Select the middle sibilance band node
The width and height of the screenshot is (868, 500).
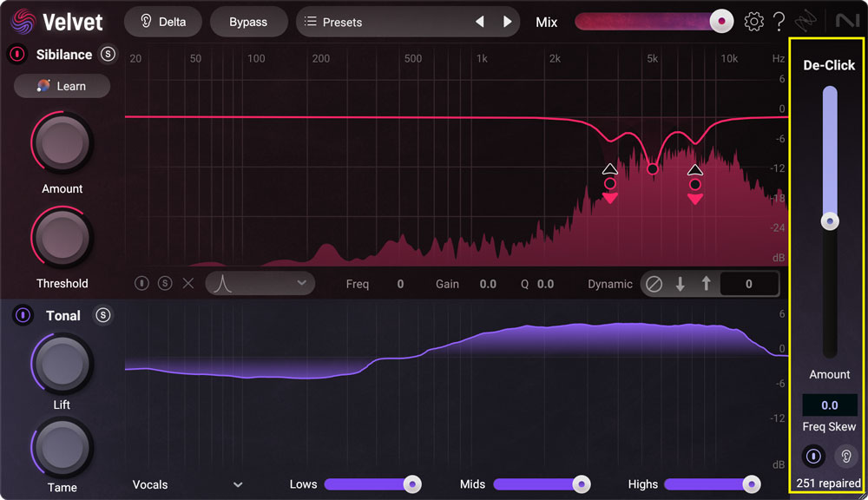[653, 169]
